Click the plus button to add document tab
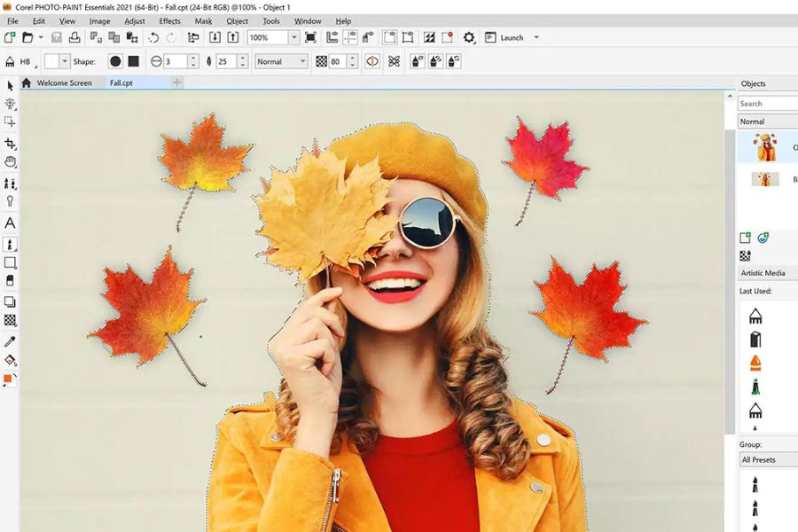 tap(176, 82)
